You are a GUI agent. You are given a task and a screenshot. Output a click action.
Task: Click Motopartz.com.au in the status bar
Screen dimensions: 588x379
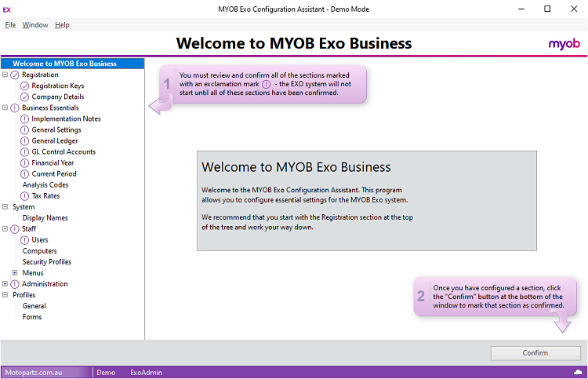(34, 372)
